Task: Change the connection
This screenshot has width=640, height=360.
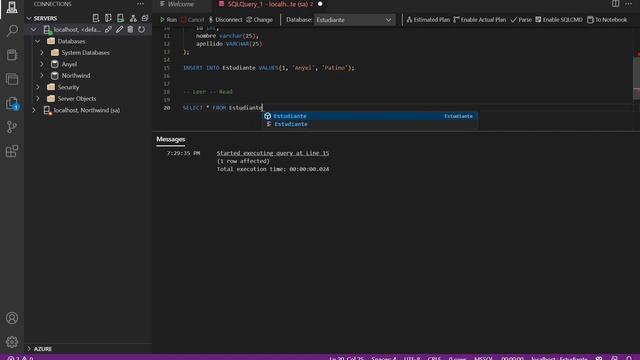Action: [259, 20]
